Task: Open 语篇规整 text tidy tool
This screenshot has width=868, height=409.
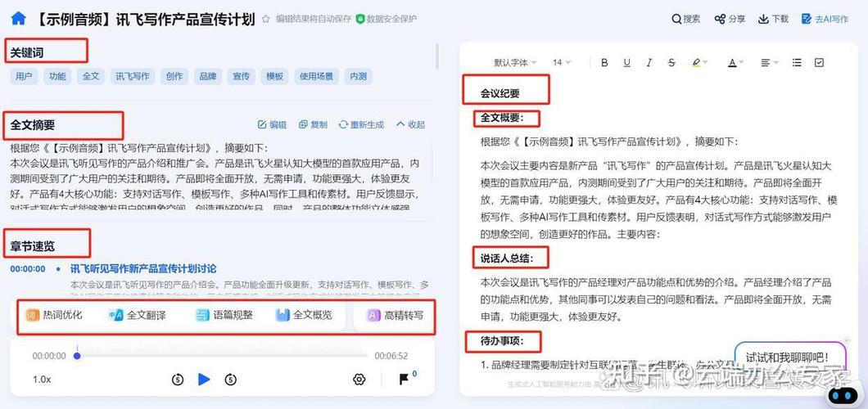Action: click(x=224, y=316)
